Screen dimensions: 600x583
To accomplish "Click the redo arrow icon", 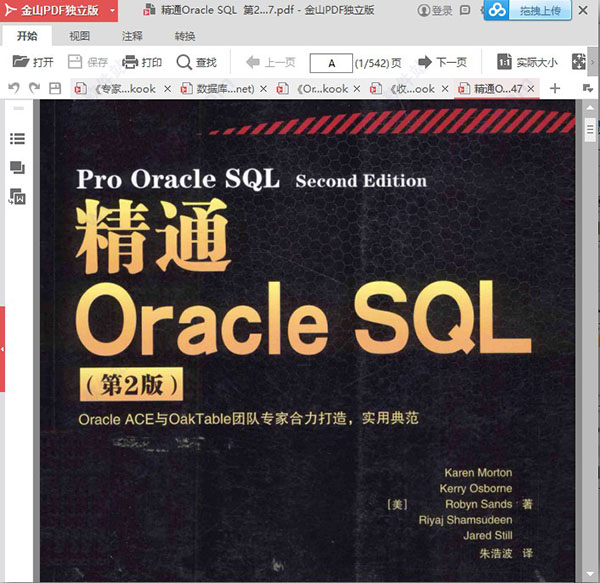I will [34, 88].
